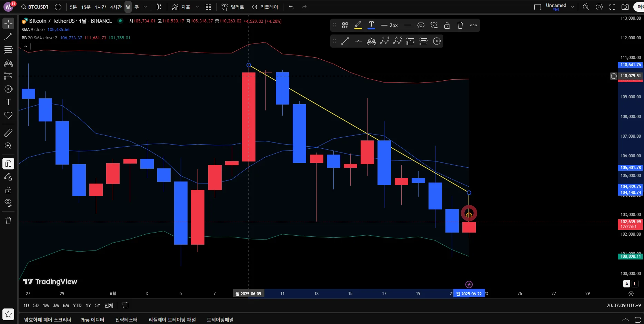Select the ruler measure tool
This screenshot has width=644, height=324.
(8, 132)
